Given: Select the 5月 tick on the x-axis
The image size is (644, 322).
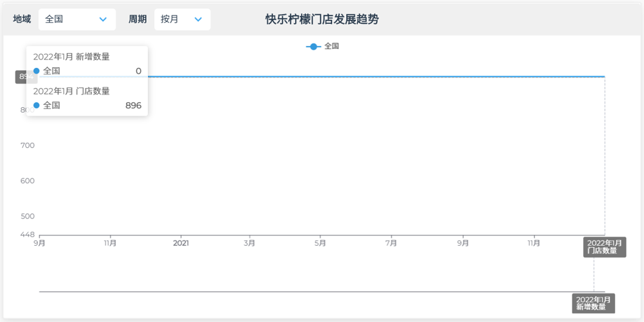Looking at the screenshot, I should pyautogui.click(x=320, y=243).
